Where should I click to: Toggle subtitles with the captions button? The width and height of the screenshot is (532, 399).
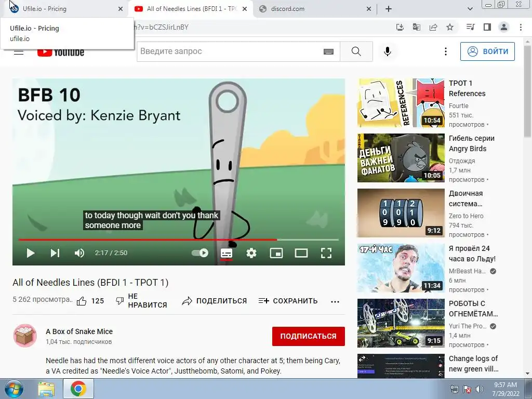tap(227, 253)
